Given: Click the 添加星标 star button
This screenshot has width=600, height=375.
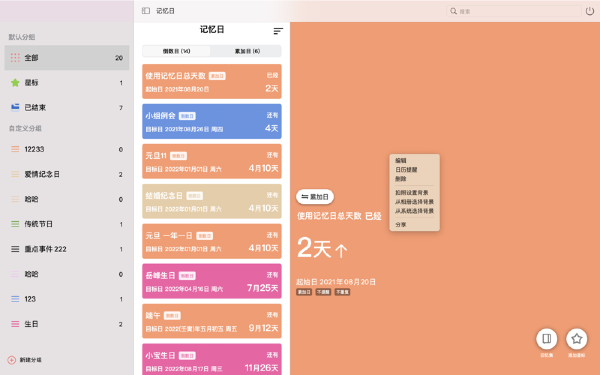Looking at the screenshot, I should 577,339.
